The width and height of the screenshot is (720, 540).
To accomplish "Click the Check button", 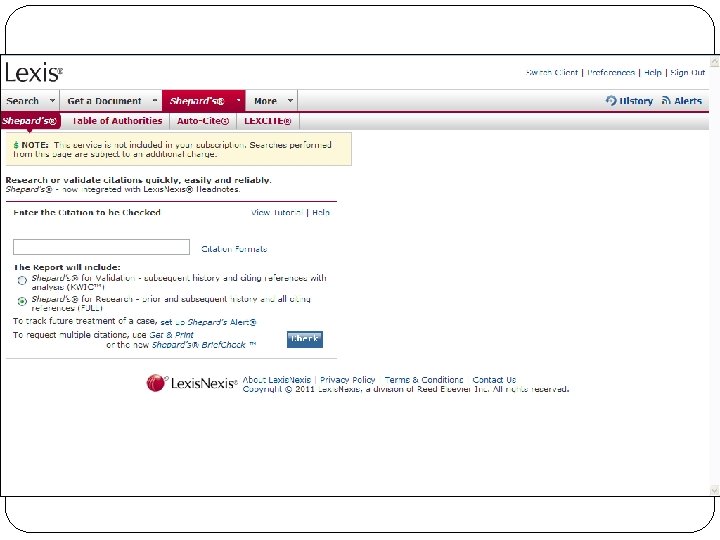I will (305, 339).
